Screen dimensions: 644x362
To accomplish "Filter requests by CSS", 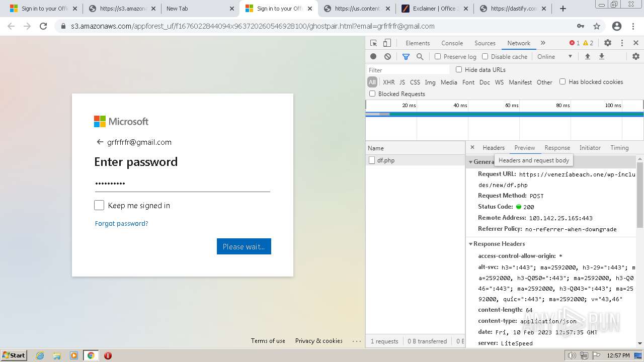I will (415, 82).
